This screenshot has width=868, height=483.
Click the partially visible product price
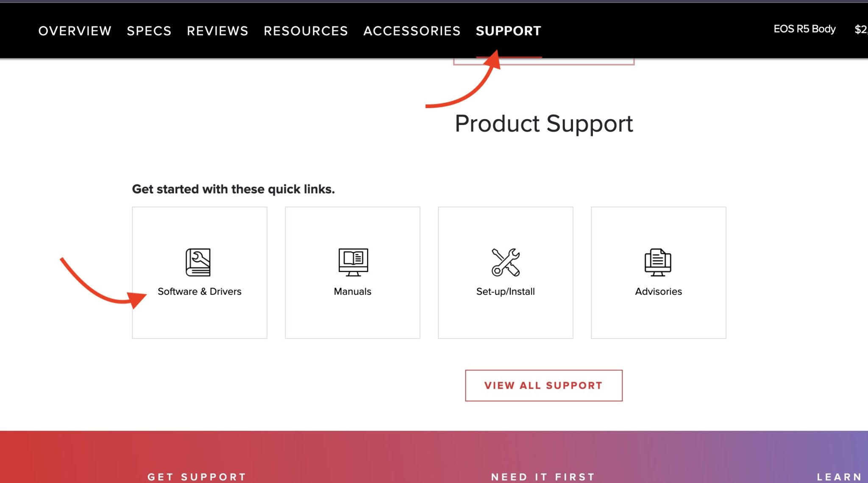click(x=861, y=29)
